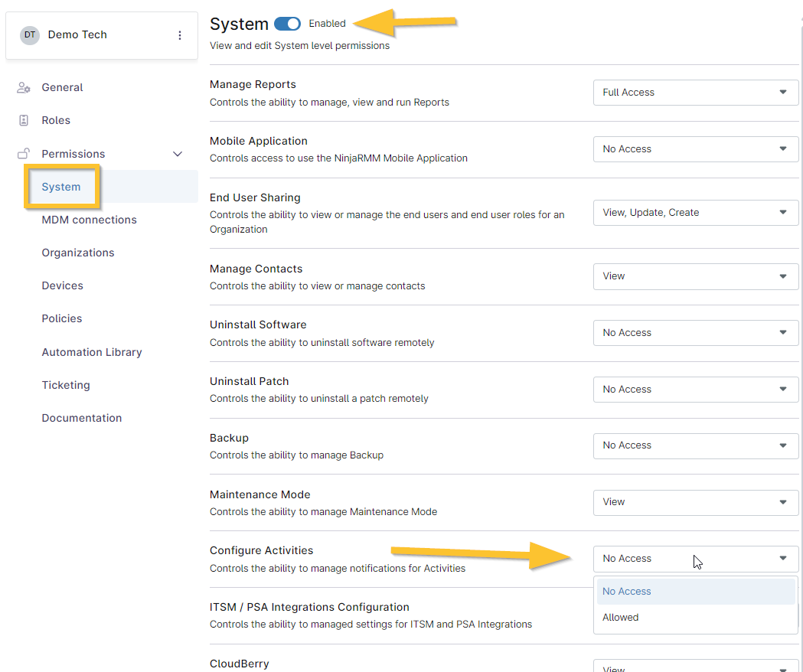Image resolution: width=803 pixels, height=672 pixels.
Task: Go to Organizations permissions
Action: [x=78, y=253]
